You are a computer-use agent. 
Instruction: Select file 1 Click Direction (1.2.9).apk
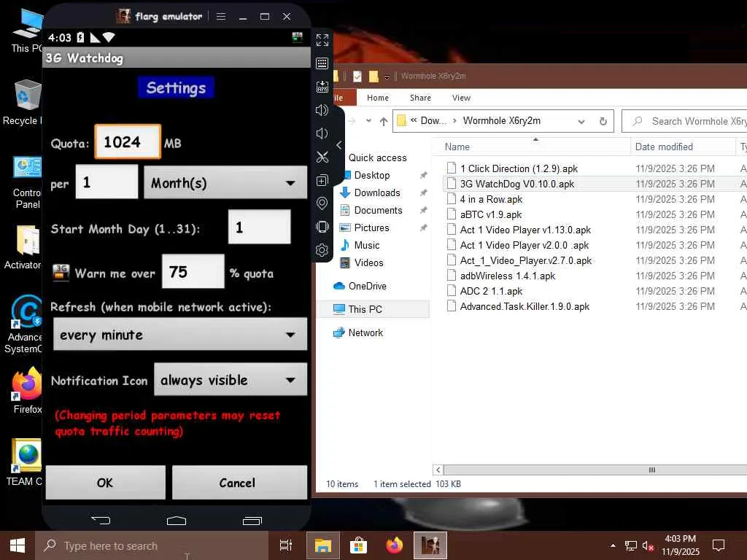(519, 168)
